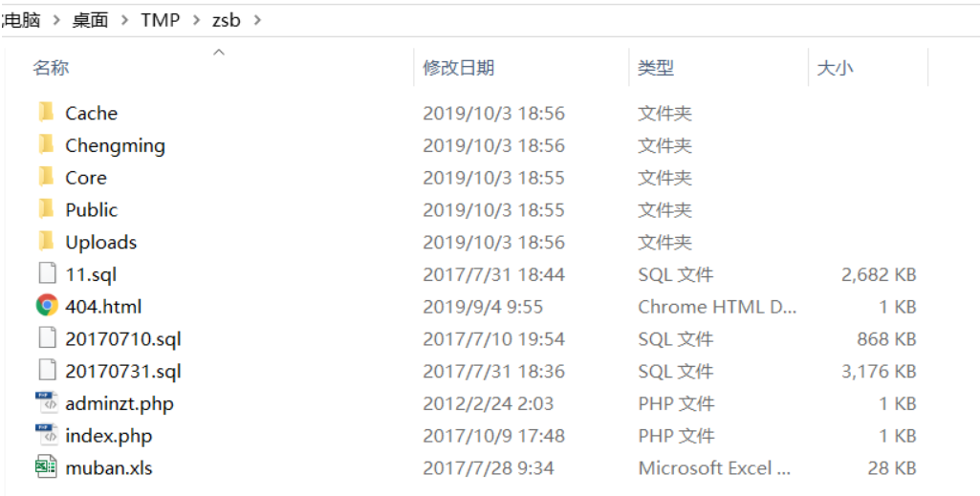
Task: Click the 20170731.sql file icon
Action: tap(47, 371)
